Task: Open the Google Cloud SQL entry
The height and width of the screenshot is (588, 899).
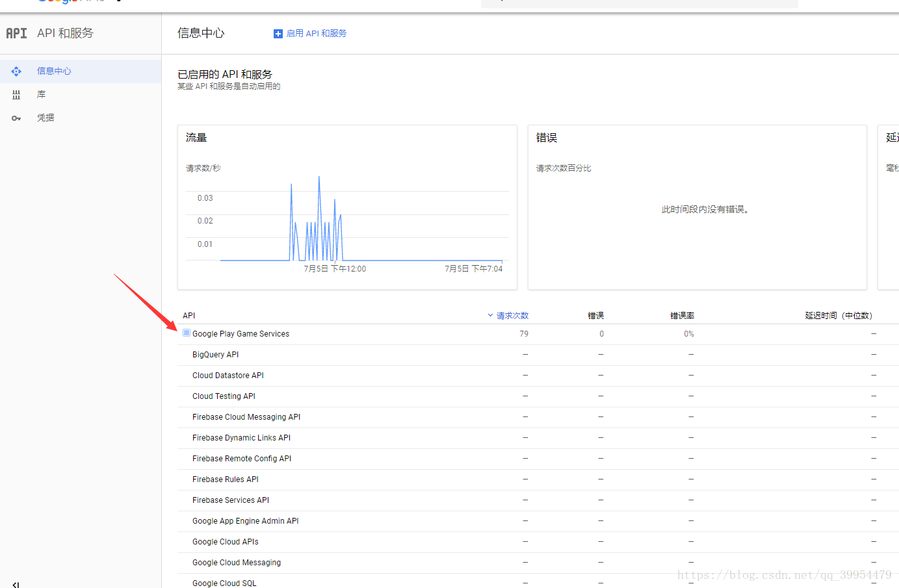Action: tap(224, 583)
